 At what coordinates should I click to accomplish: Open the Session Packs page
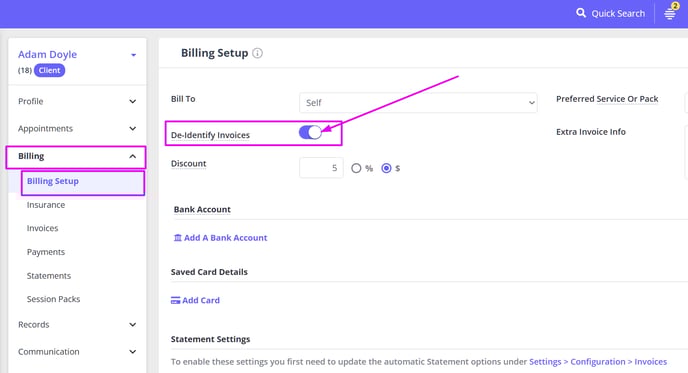53,299
